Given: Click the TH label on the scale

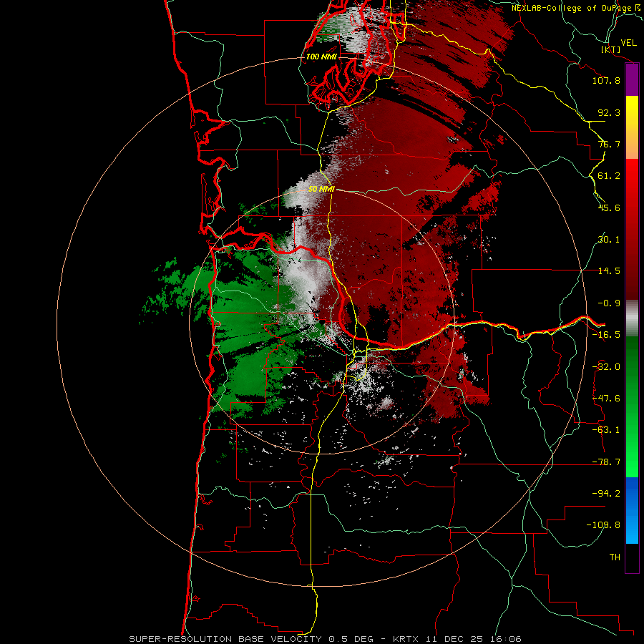Looking at the screenshot, I should pyautogui.click(x=615, y=557).
